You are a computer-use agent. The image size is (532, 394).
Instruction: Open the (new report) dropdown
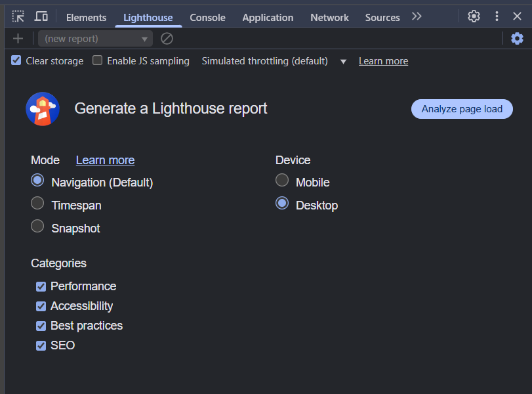point(95,39)
